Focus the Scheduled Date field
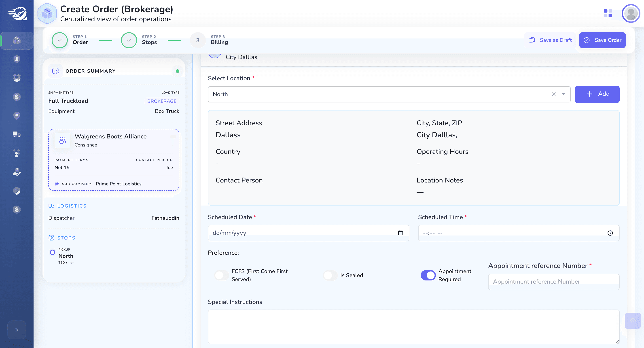This screenshot has width=644, height=348. coord(308,233)
